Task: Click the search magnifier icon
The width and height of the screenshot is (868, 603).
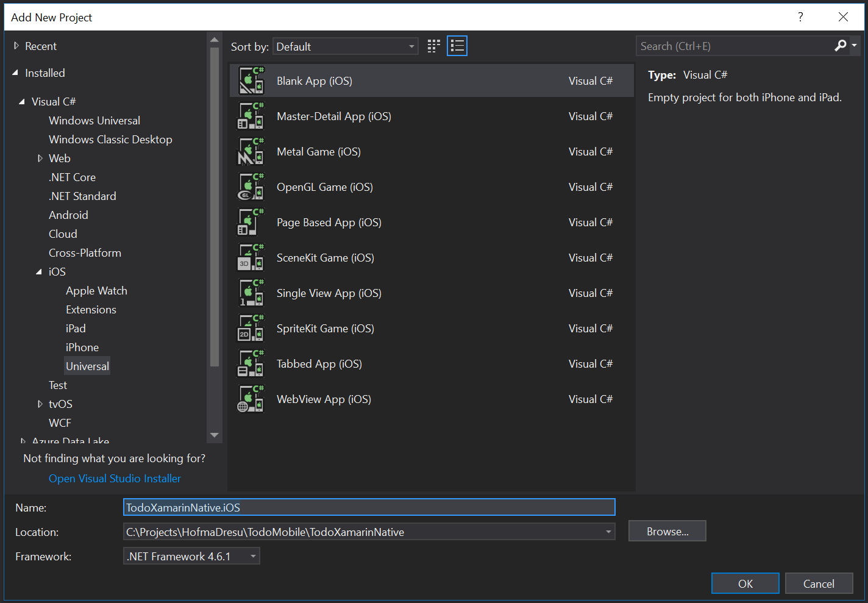Action: (x=840, y=46)
